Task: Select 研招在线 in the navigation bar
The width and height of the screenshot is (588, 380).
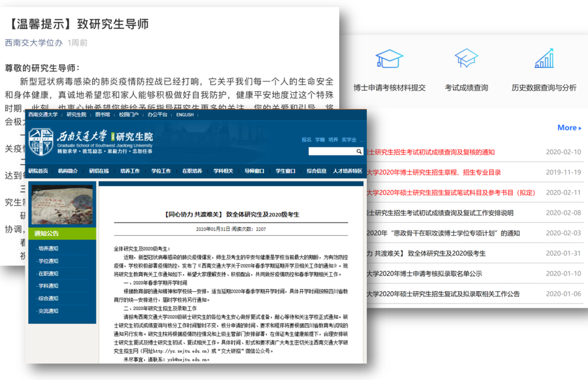Action: point(99,171)
